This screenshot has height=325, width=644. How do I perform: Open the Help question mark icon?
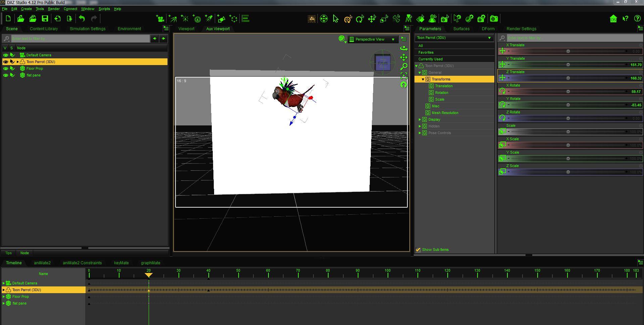(637, 19)
